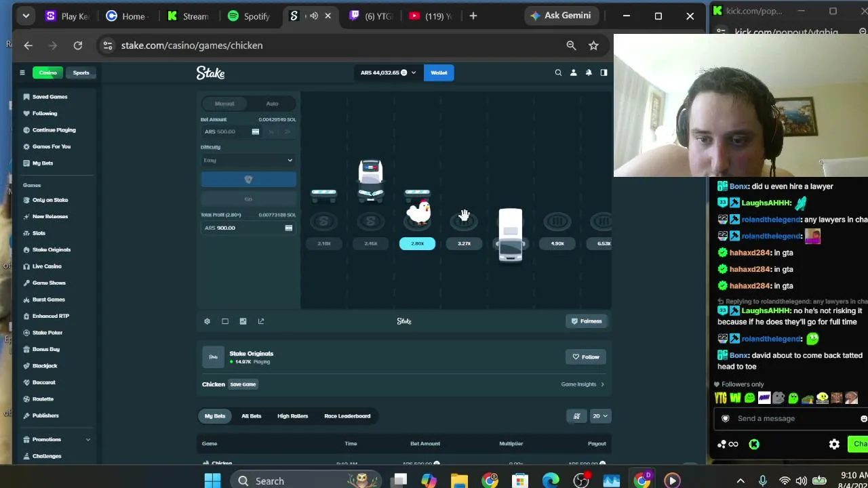Follow Stake Originals
The width and height of the screenshot is (868, 488).
586,357
